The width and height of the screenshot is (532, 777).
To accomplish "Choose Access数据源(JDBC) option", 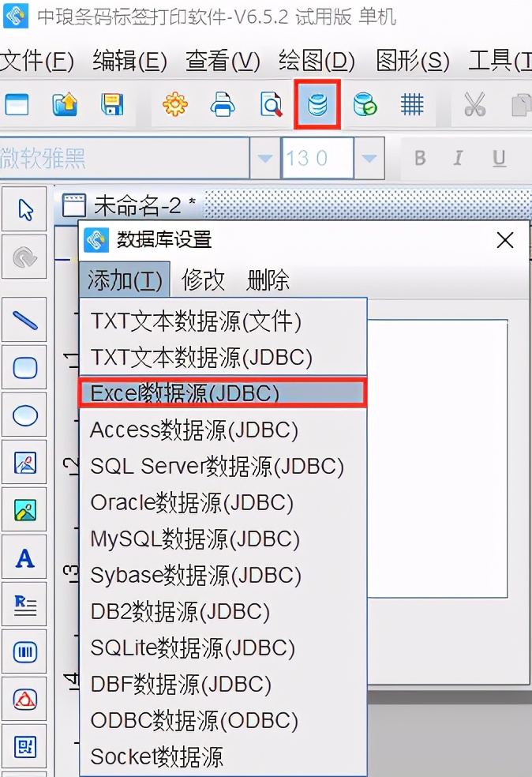I will [223, 430].
